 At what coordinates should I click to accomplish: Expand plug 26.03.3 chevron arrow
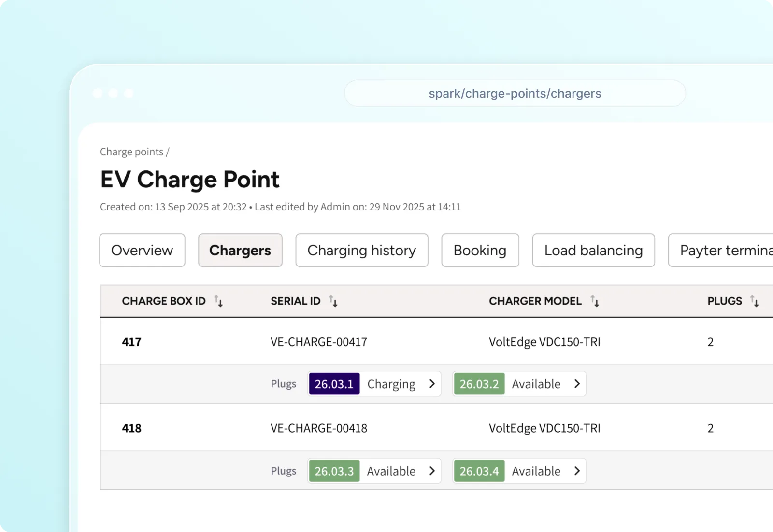tap(432, 471)
